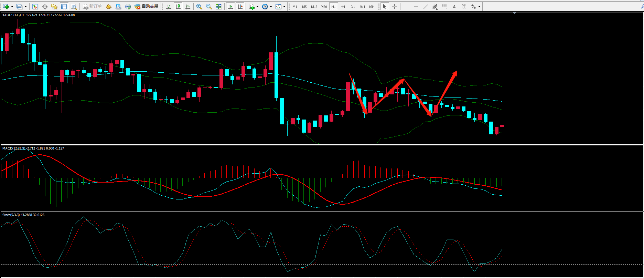Switch to the M15 timeframe
The image size is (644, 278).
coord(314,7)
